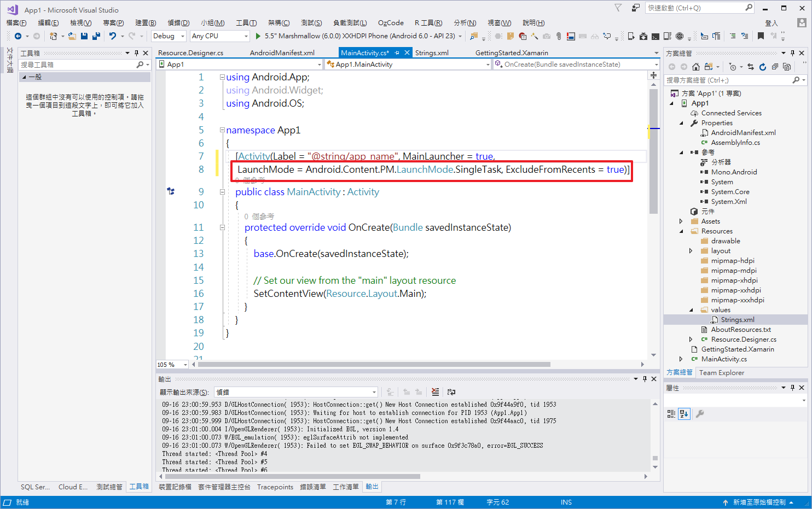The image size is (812, 509).
Task: Undo the last edit
Action: (x=113, y=36)
